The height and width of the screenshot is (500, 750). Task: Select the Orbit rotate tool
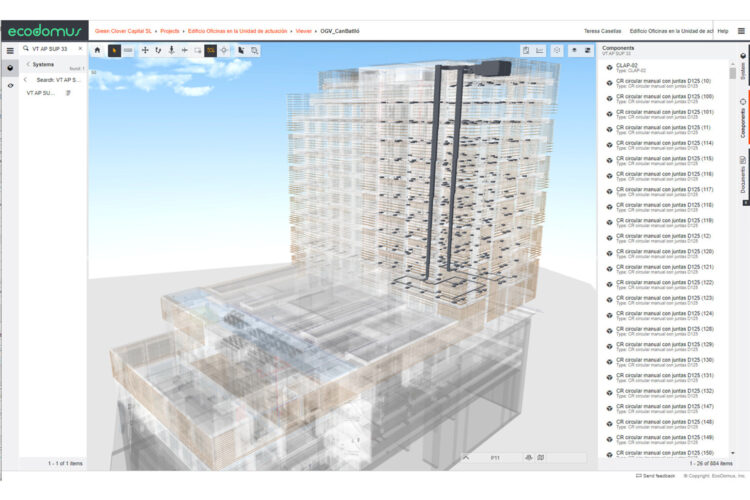(158, 50)
